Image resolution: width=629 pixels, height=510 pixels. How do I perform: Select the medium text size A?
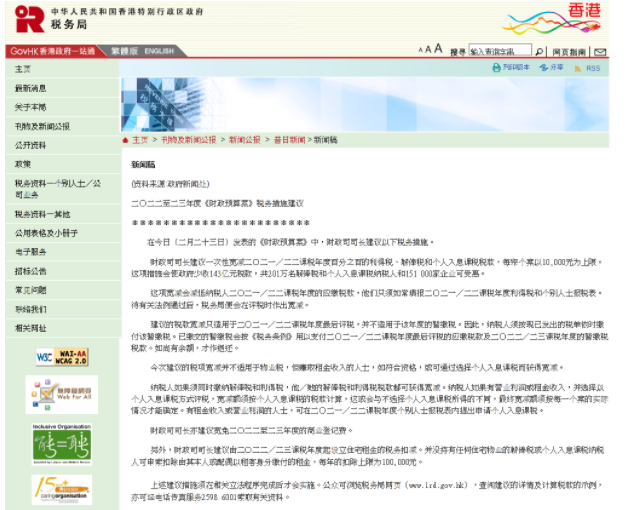[428, 49]
